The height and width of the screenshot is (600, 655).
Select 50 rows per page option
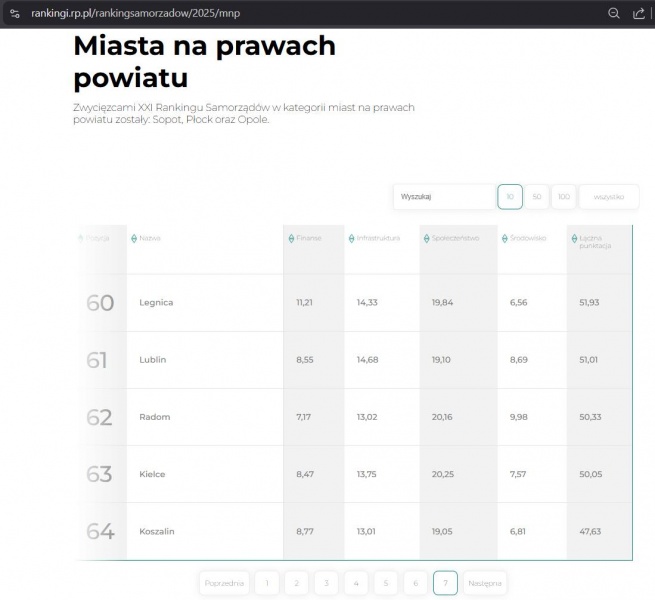(537, 197)
